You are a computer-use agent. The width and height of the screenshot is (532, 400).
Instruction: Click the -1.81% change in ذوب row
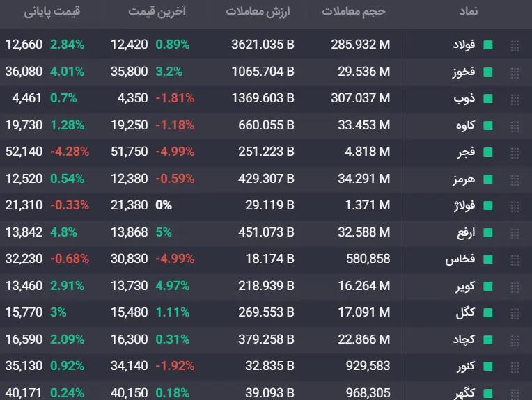tap(175, 98)
